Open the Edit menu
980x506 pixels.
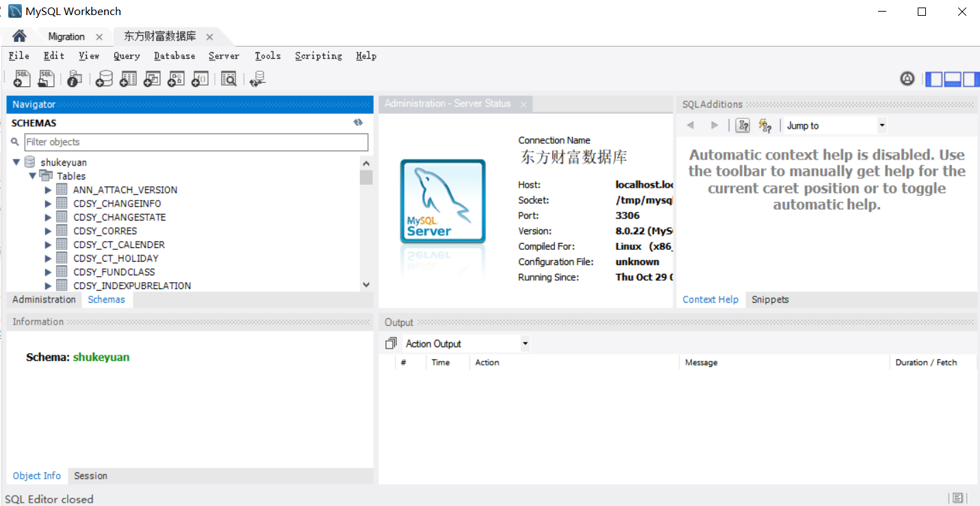pyautogui.click(x=54, y=55)
